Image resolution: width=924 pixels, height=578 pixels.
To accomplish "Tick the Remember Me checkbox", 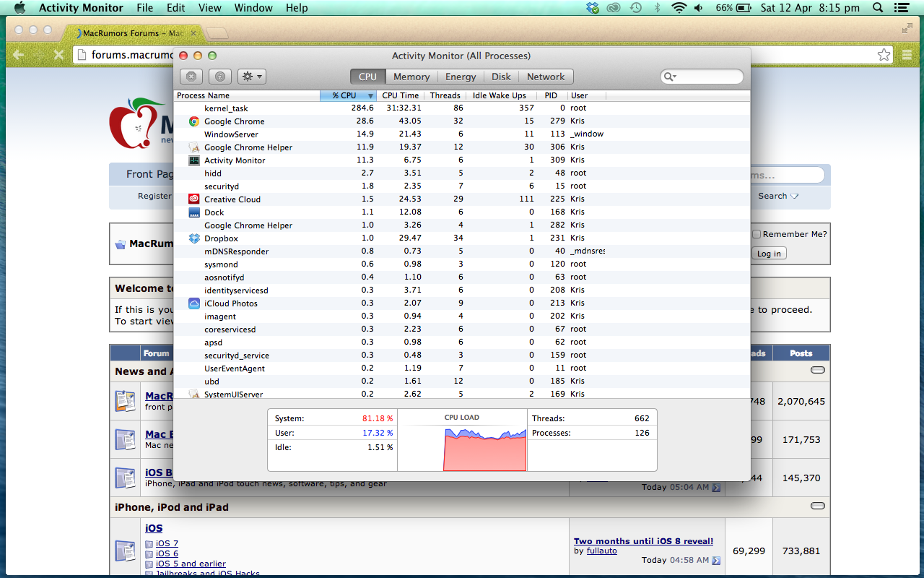I will coord(757,234).
